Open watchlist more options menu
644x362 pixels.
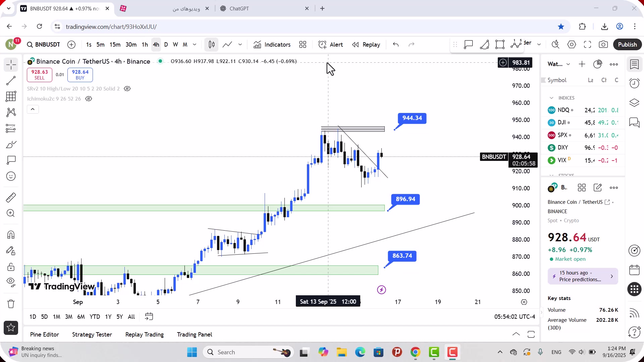614,64
